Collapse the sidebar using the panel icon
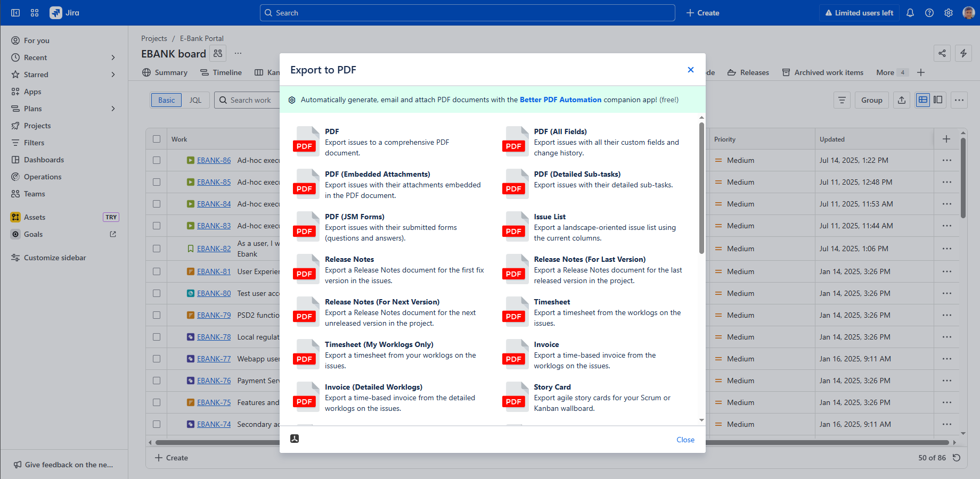Screen dimensions: 980x479 15,13
